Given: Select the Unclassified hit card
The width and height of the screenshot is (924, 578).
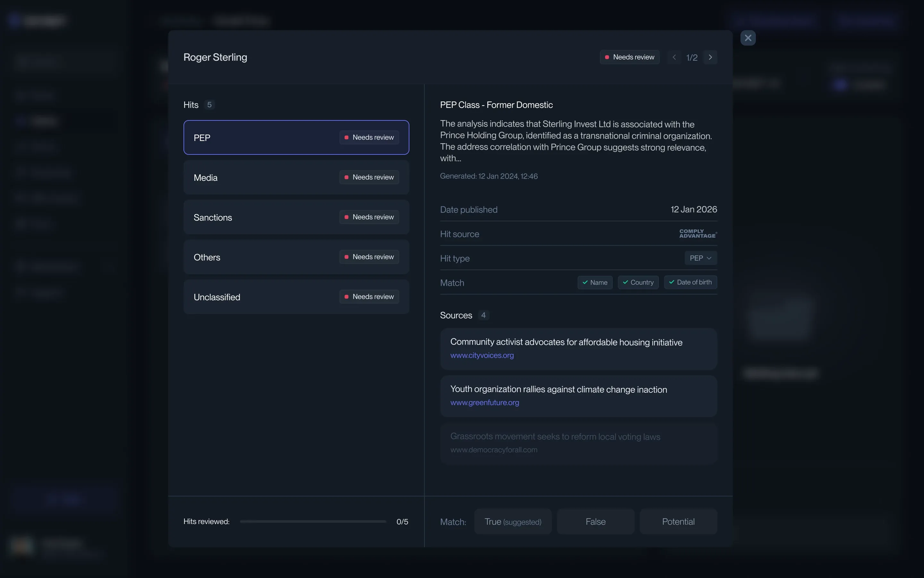Looking at the screenshot, I should (296, 297).
